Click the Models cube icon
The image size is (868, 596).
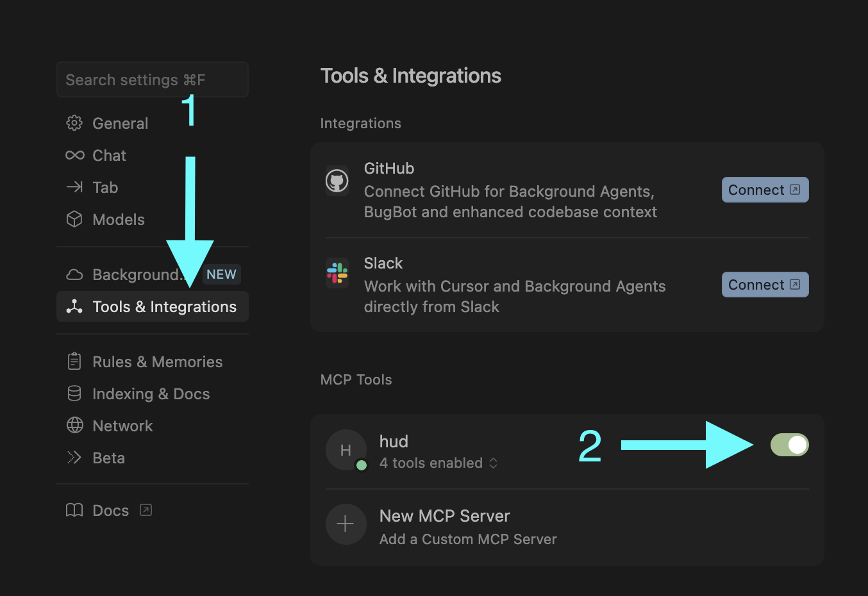74,219
